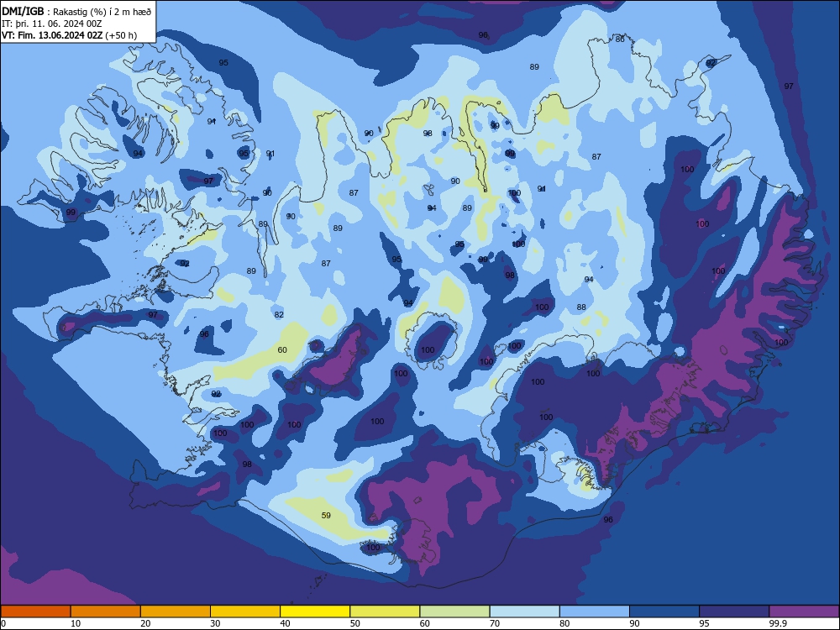Pick the pale yellow 50–60 legend swatch

click(386, 612)
